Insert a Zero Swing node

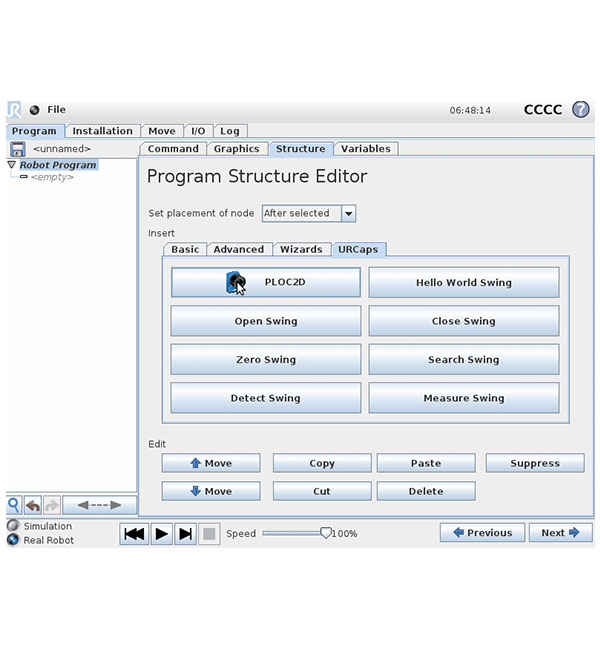point(266,359)
